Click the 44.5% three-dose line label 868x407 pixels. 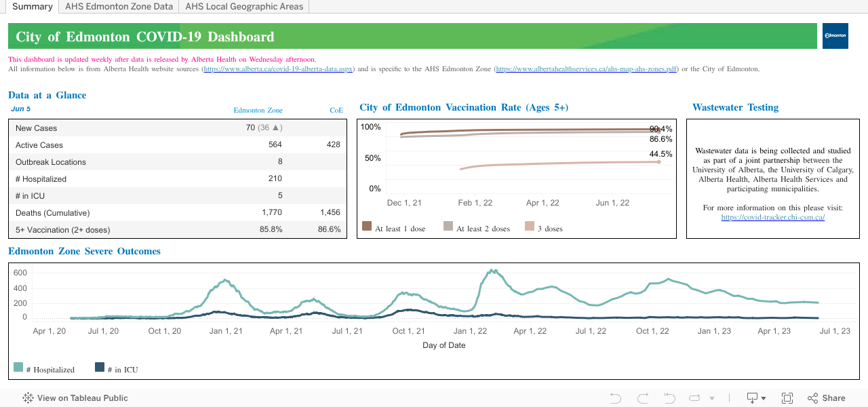coord(661,154)
